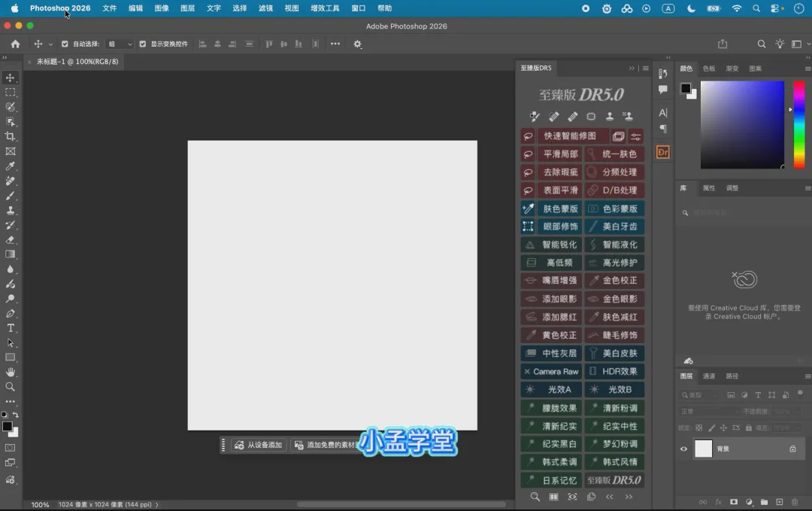Open the color panel flyout menu
812x511 pixels.
click(x=807, y=68)
